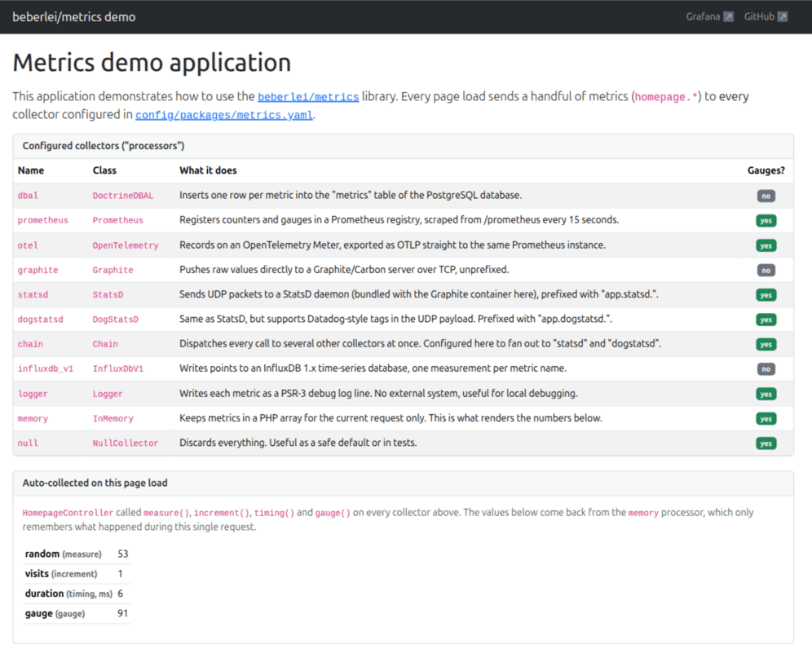The image size is (812, 653).
Task: Select the 'influxdb_v1' collector name
Action: (x=46, y=368)
